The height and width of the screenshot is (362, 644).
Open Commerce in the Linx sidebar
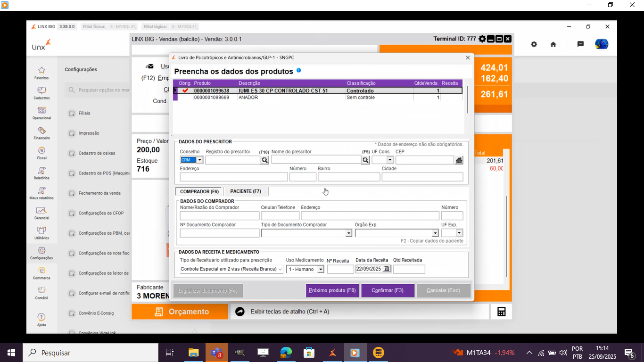[41, 273]
